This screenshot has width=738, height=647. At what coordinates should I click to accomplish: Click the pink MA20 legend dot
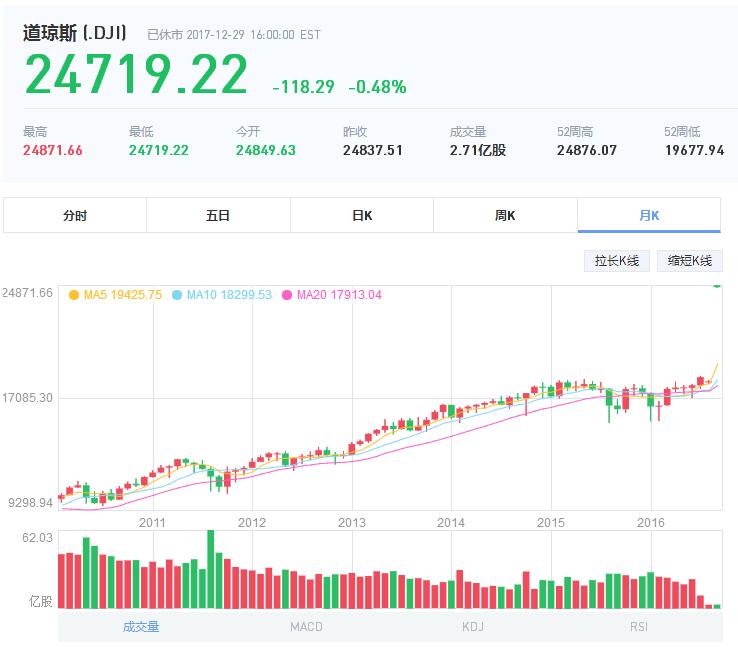click(287, 295)
